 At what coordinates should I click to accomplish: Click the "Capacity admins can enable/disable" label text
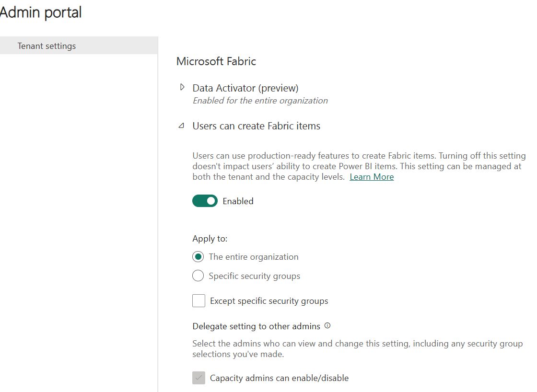[x=279, y=378]
